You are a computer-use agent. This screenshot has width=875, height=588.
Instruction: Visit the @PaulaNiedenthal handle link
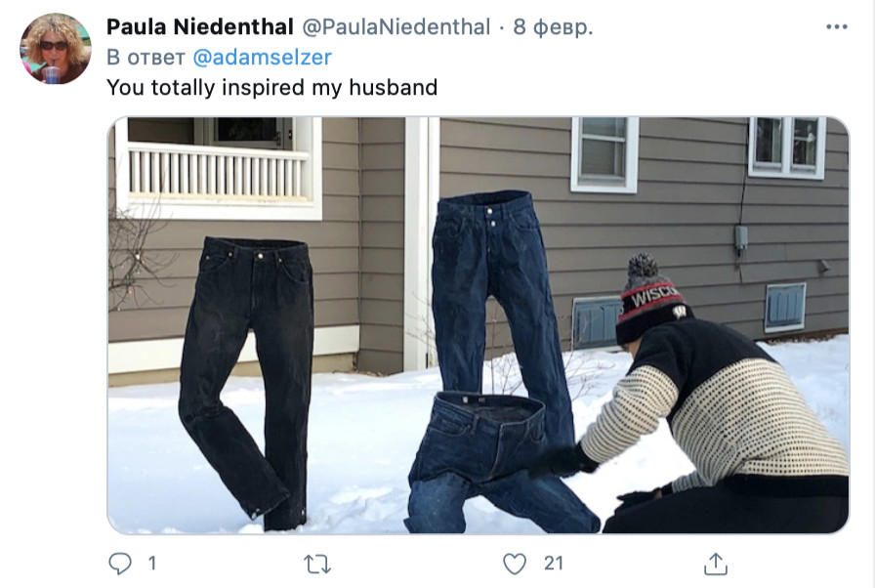396,26
